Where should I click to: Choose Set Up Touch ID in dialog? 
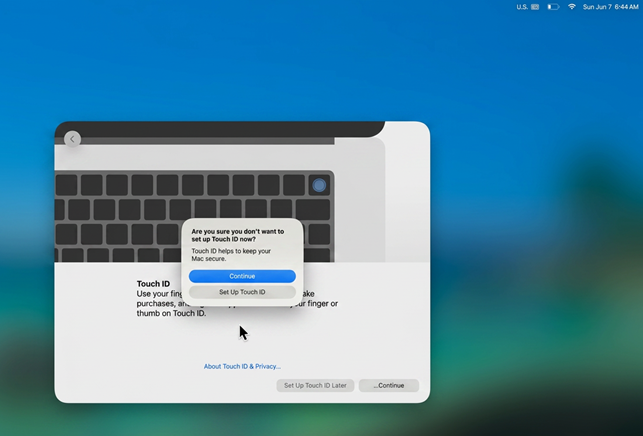click(x=242, y=292)
